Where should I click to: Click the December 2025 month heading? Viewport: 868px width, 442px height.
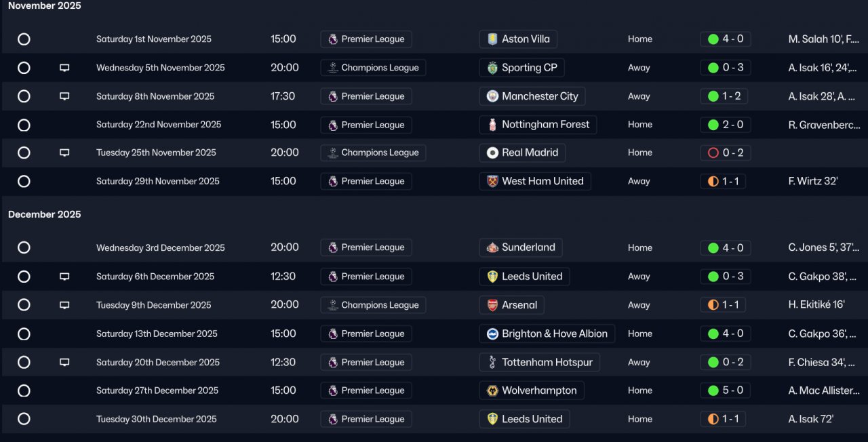(x=44, y=214)
